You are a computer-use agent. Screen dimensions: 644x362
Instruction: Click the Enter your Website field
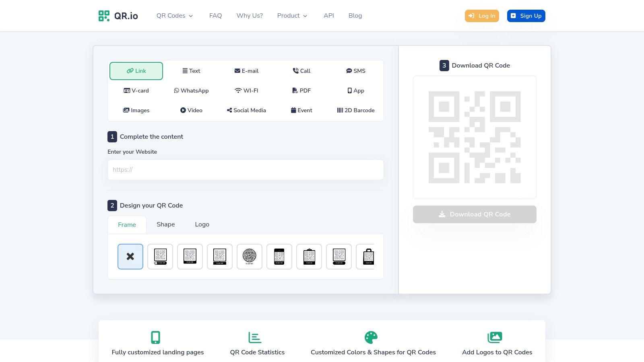coord(246,170)
